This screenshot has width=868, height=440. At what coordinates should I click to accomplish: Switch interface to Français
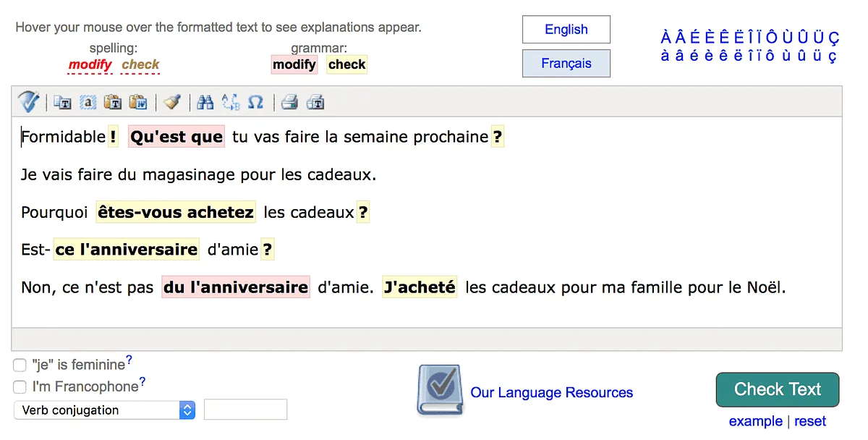566,64
